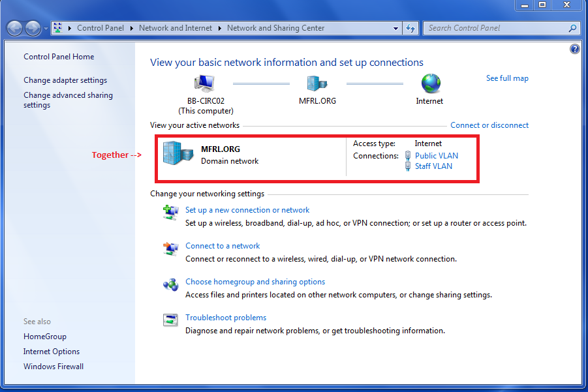Image resolution: width=588 pixels, height=392 pixels.
Task: Click the Troubleshoot problems icon
Action: point(170,320)
